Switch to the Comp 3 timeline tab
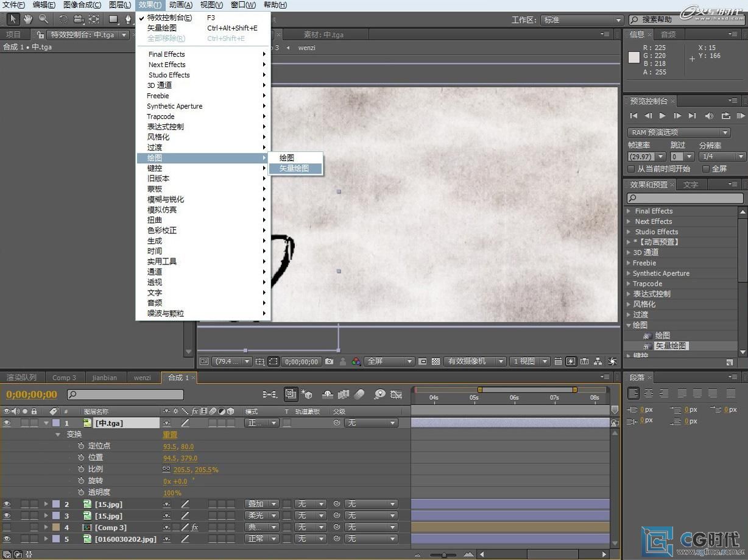The height and width of the screenshot is (560, 748). click(x=65, y=377)
